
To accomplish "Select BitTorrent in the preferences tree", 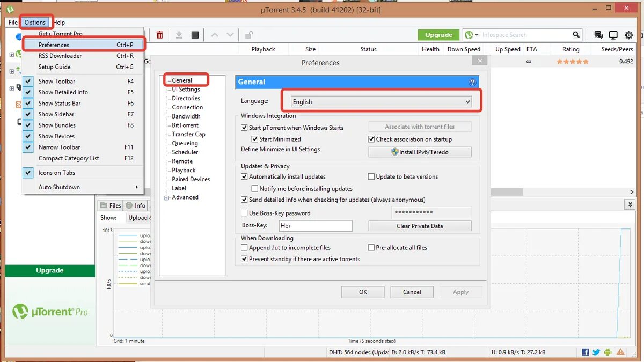I will (185, 125).
